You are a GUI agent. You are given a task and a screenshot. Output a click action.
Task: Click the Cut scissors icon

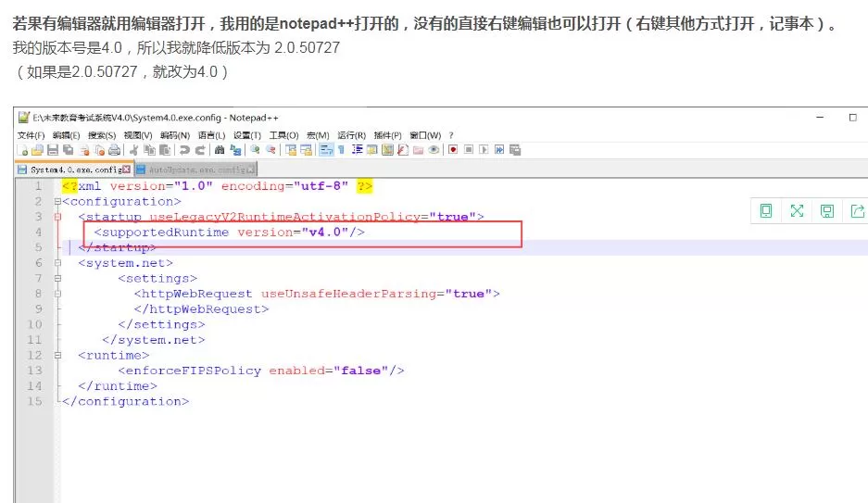[134, 150]
